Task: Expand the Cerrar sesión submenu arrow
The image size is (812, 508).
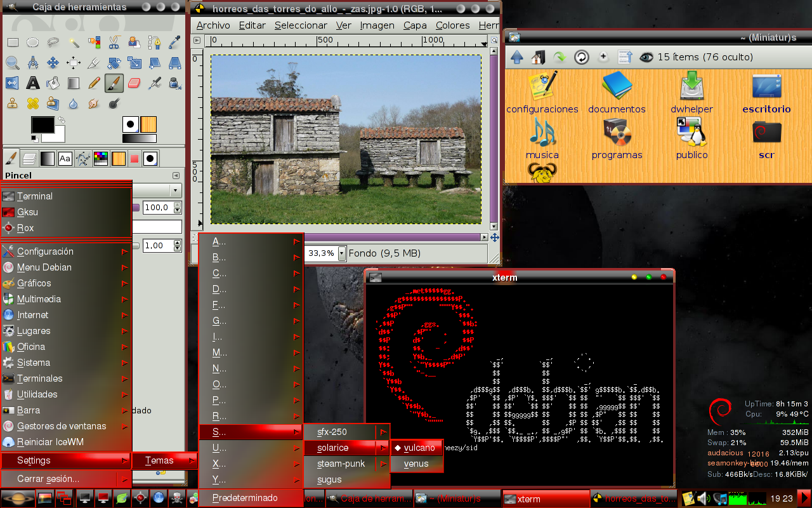Action: [125, 479]
